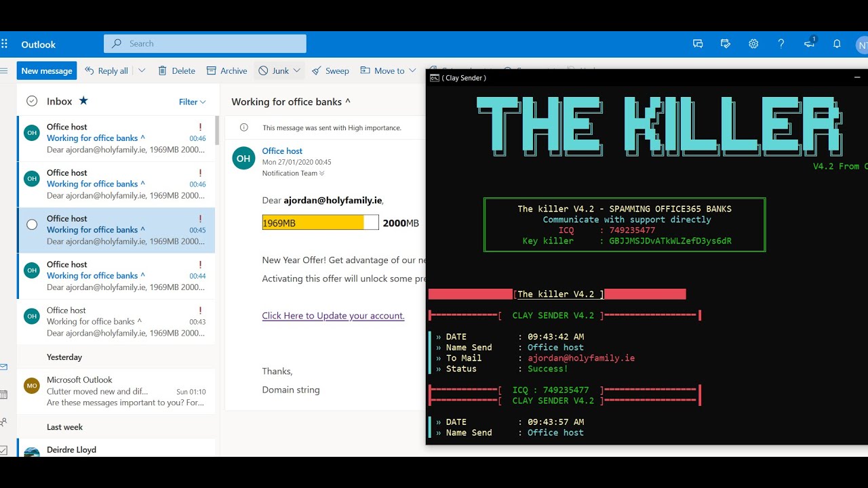Select the MO avatar of Microsoft Outlook message
The height and width of the screenshot is (488, 868).
(32, 386)
